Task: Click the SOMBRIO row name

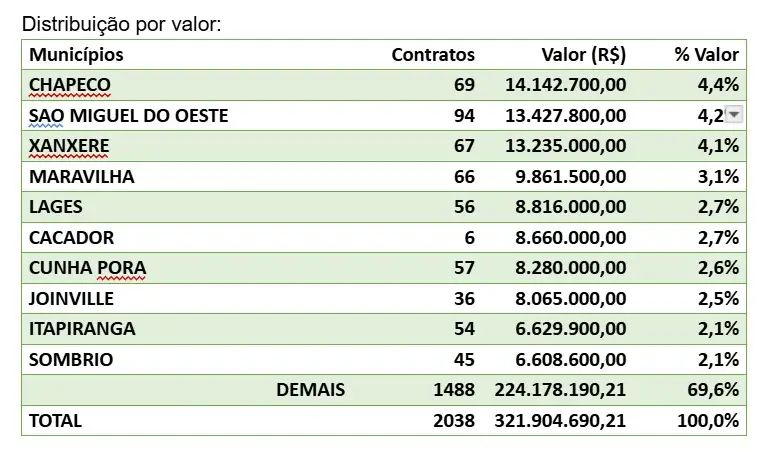Action: [x=71, y=359]
